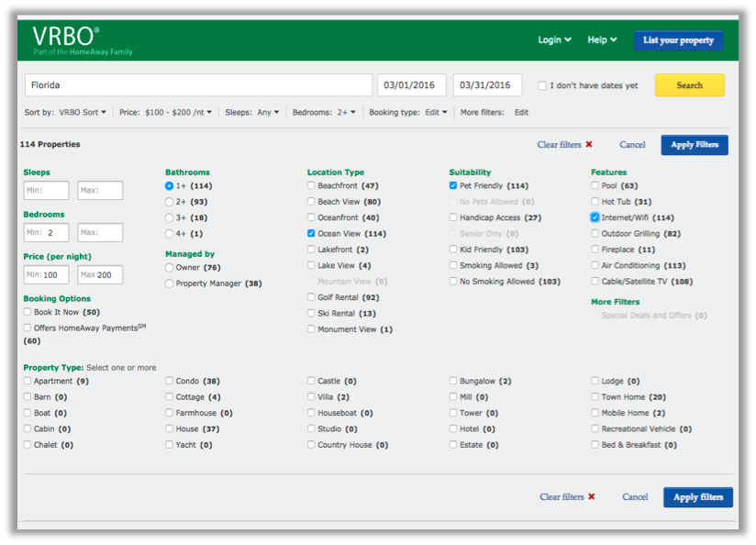Check Handicap Access suitability
Image resolution: width=756 pixels, height=545 pixels.
click(x=453, y=217)
